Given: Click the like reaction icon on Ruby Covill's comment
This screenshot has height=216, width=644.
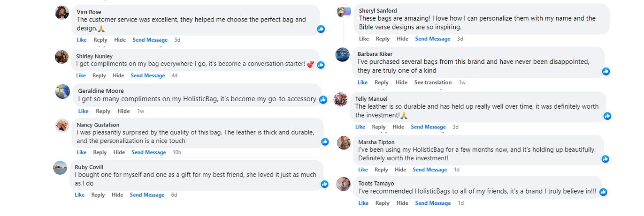Looking at the screenshot, I should click(x=324, y=184).
